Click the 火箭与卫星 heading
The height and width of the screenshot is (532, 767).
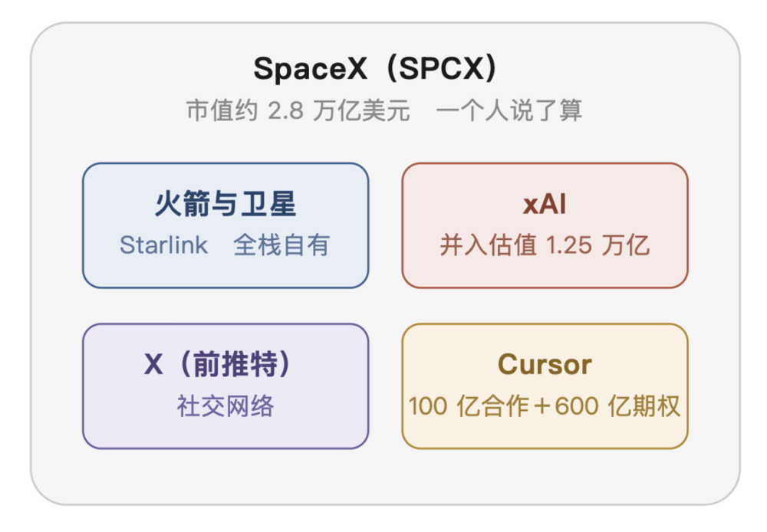tap(225, 203)
